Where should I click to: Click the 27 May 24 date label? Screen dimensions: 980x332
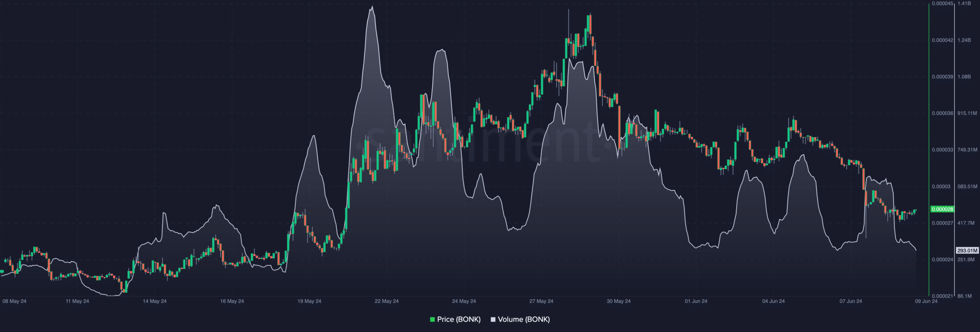[541, 301]
